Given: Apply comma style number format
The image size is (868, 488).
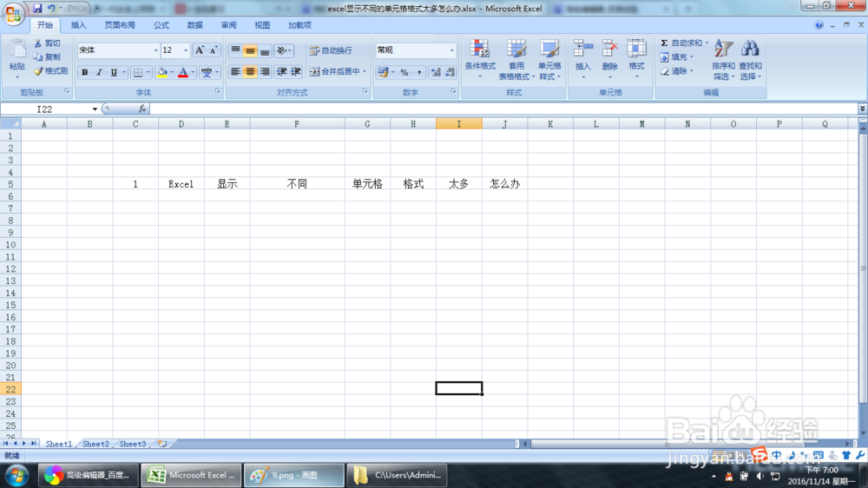Looking at the screenshot, I should coord(419,73).
